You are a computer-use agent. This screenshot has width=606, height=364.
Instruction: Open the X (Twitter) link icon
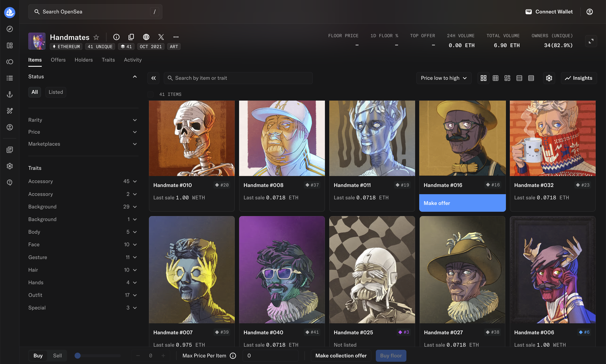[161, 37]
